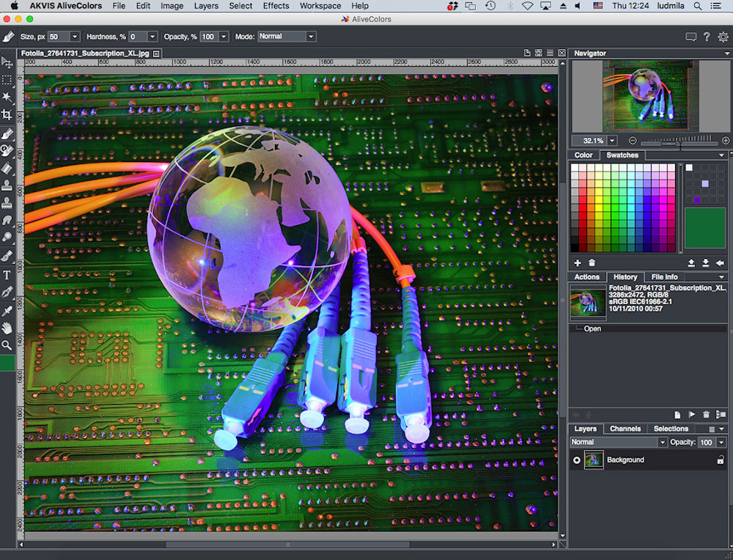Click the help question mark icon
Viewport: 733px width, 560px height.
click(707, 37)
